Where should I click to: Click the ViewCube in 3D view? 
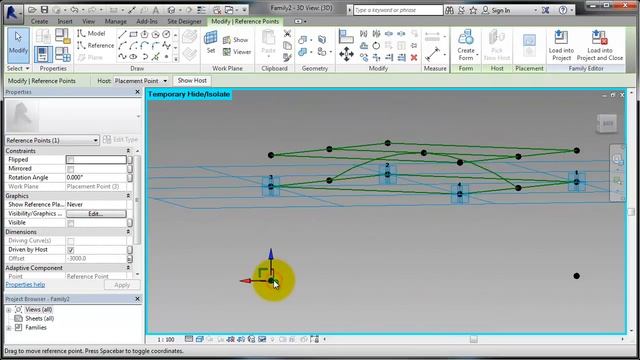(x=607, y=123)
